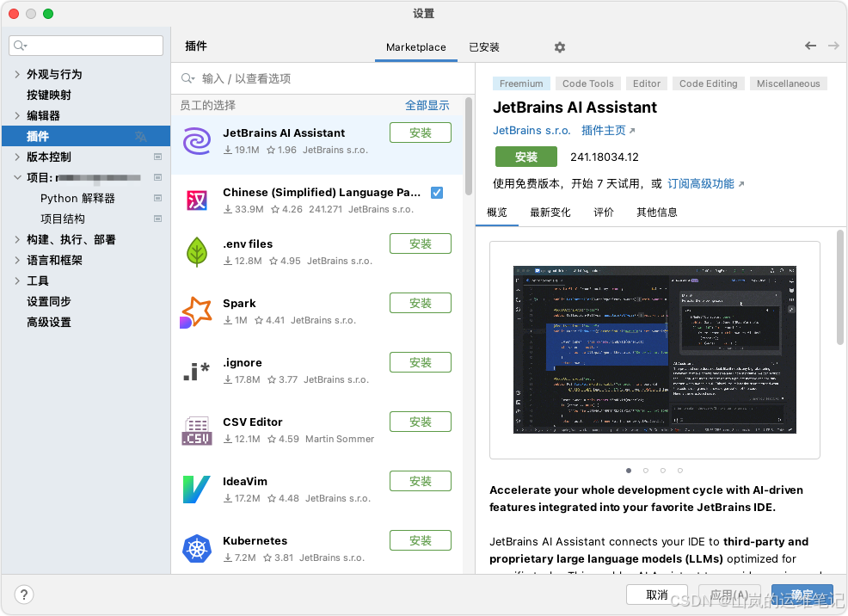Install JetBrains AI Assistant from the list
Image resolution: width=848 pixels, height=616 pixels.
(421, 132)
